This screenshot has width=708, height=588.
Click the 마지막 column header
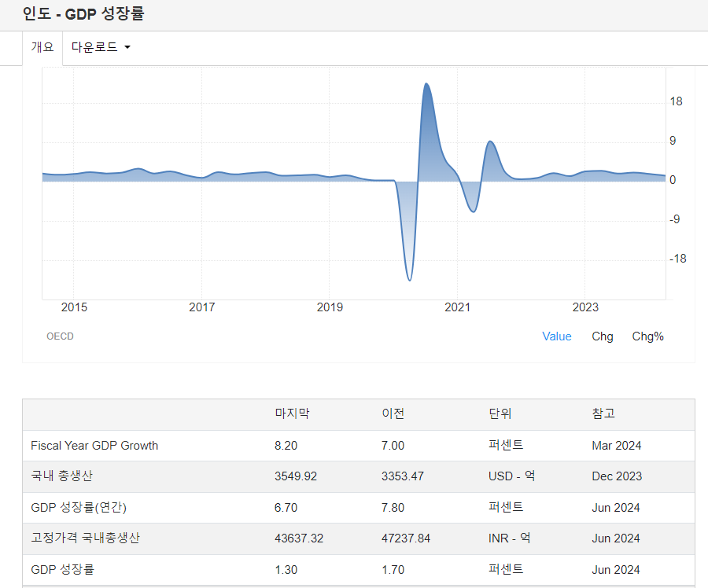(x=292, y=413)
